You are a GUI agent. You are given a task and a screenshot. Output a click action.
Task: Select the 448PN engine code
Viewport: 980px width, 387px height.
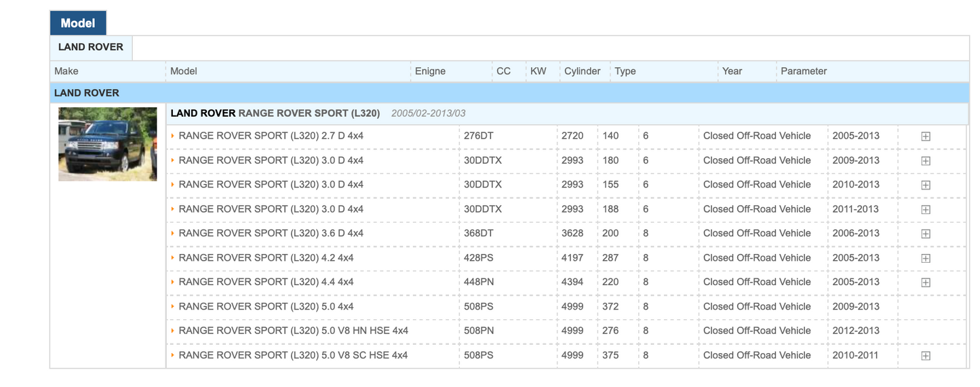[x=479, y=282]
